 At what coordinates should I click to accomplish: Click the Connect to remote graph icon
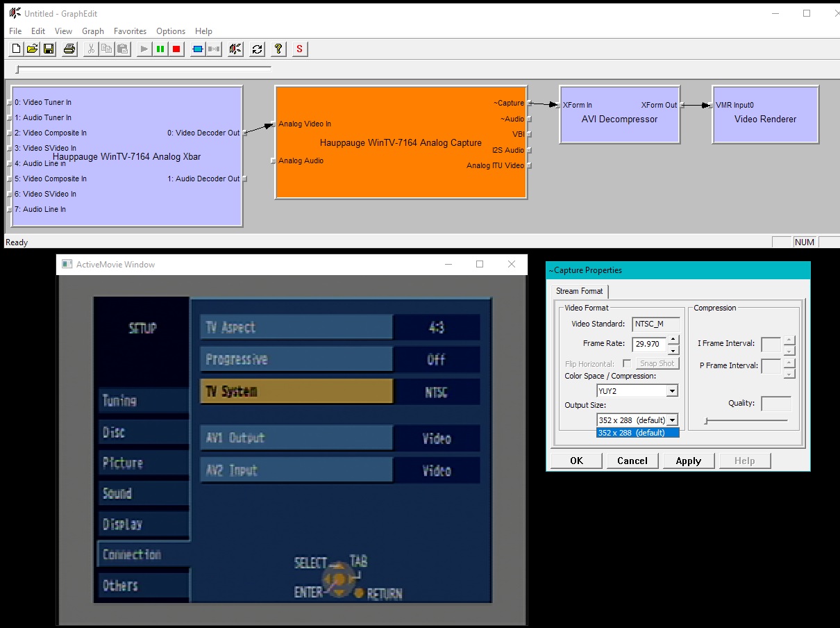point(235,49)
